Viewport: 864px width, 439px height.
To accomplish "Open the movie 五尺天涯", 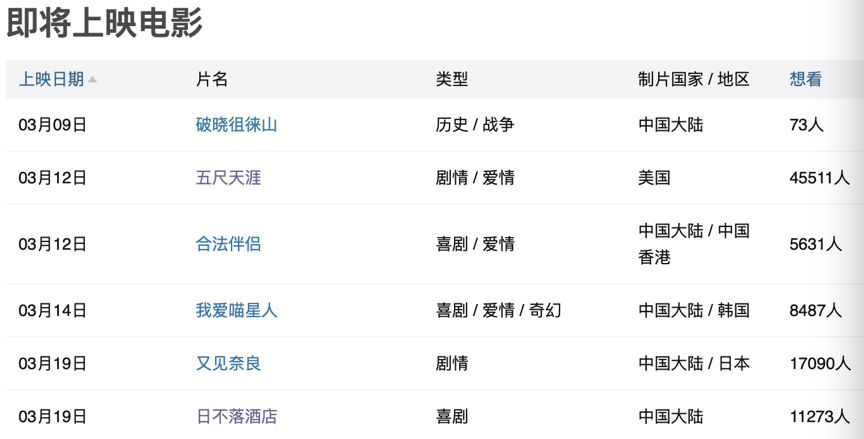I will [x=228, y=178].
